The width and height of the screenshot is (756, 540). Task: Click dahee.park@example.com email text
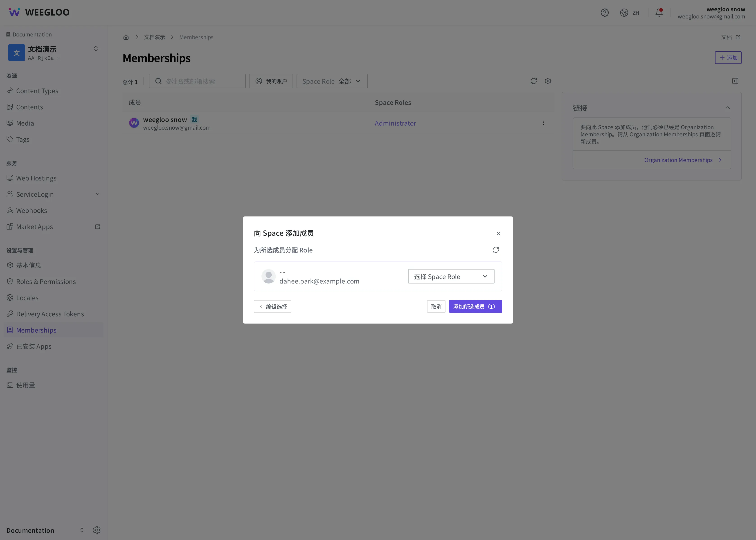pos(319,281)
